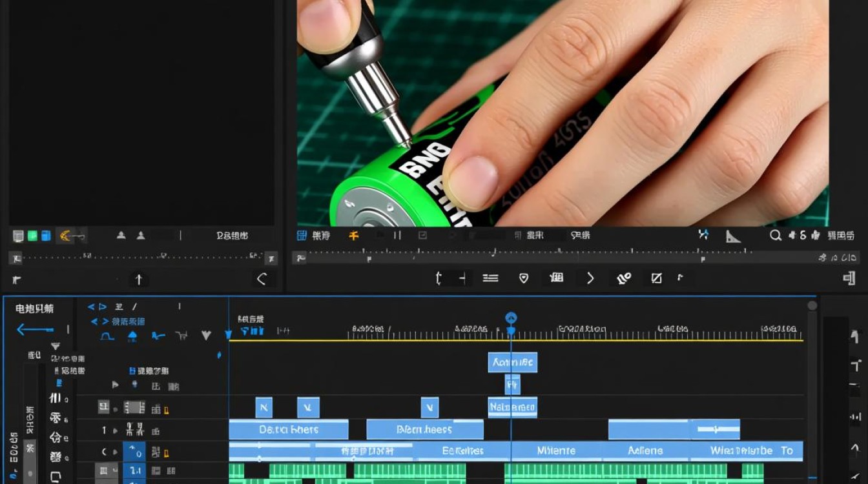Select the Aamribe clip on top track

tap(513, 363)
